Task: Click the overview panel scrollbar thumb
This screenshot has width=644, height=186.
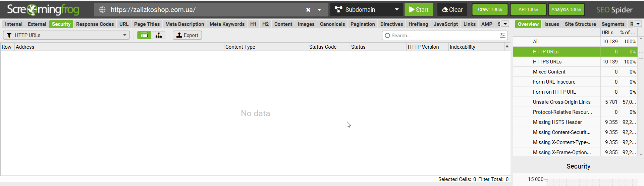Action: (x=641, y=55)
